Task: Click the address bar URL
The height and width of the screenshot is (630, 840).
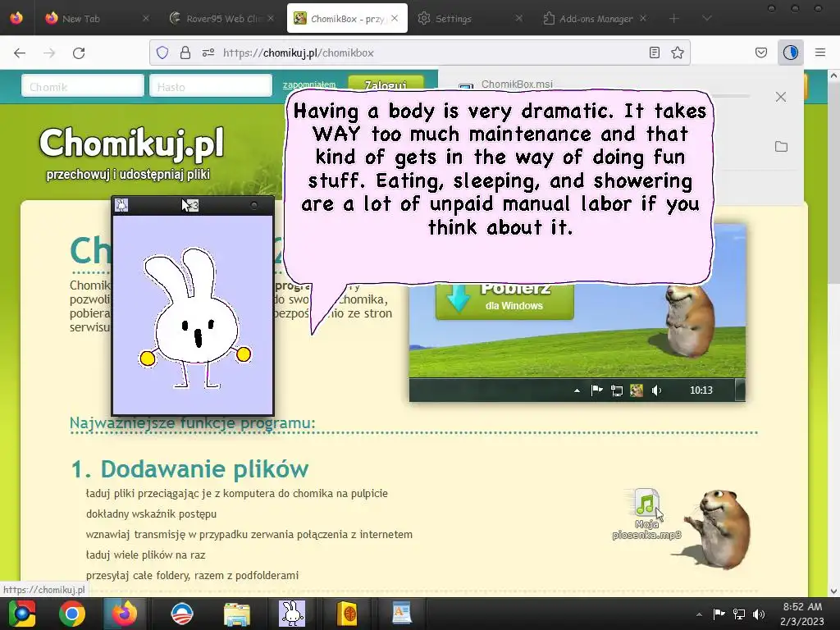Action: point(299,52)
